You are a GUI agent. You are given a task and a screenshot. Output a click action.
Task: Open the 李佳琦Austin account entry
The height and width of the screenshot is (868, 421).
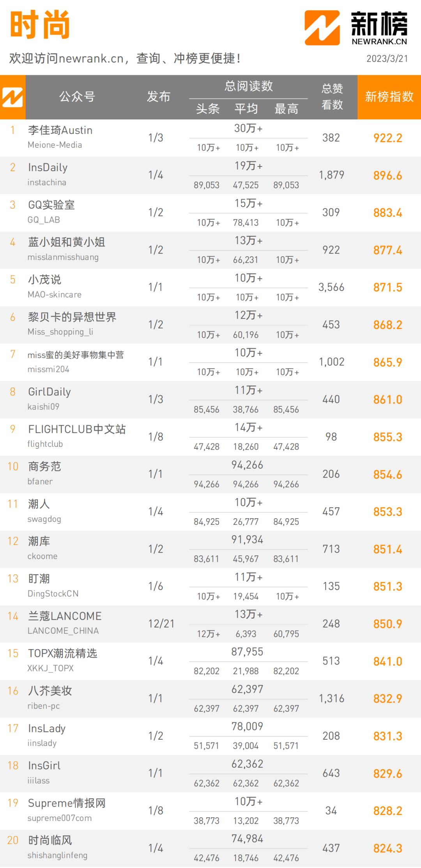point(60,130)
